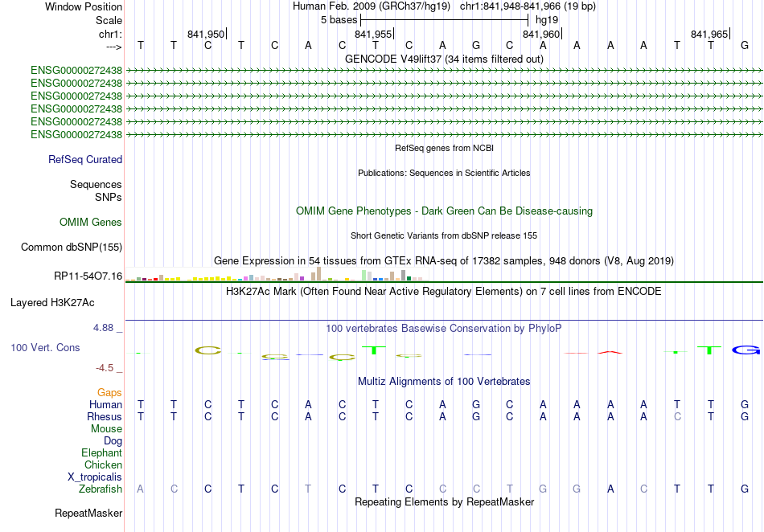The image size is (764, 532).
Task: Click Repeating Elements by RepeatMasker title
Action: 445,501
